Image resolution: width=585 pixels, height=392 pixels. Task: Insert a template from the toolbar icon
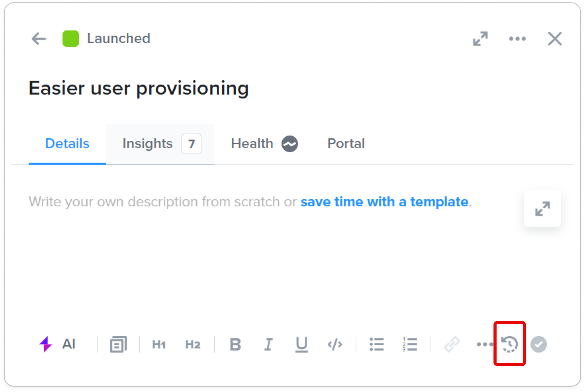coord(118,344)
